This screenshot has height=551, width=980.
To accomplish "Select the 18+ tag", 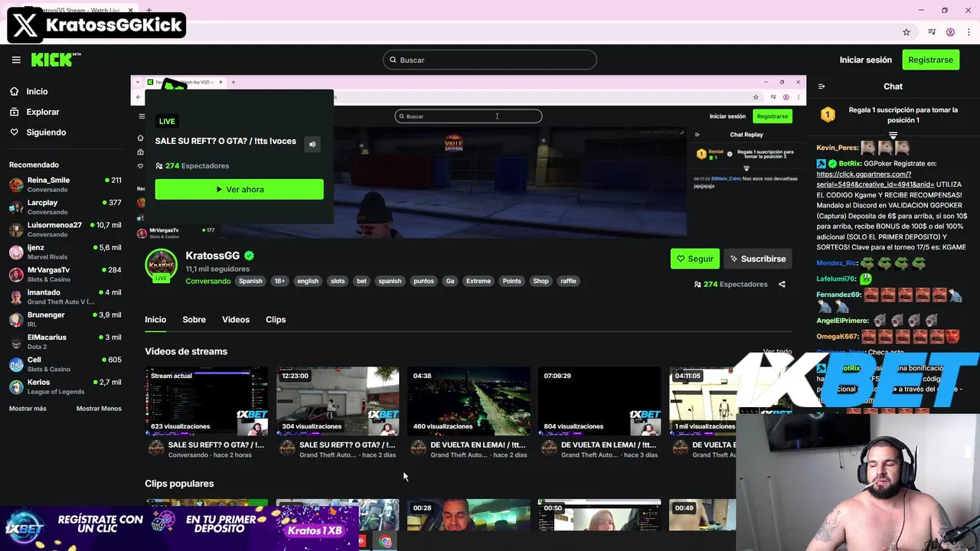I will (x=279, y=281).
